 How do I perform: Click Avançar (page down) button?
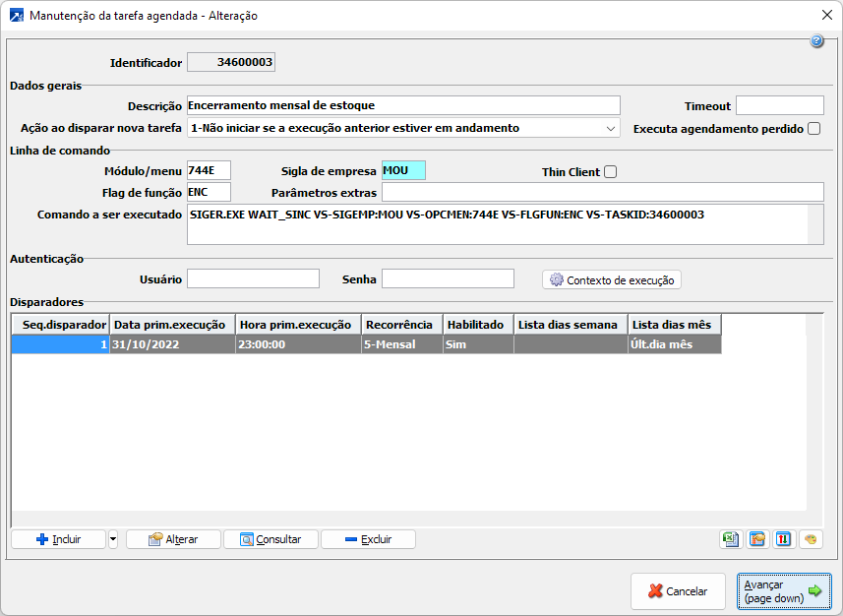(784, 590)
